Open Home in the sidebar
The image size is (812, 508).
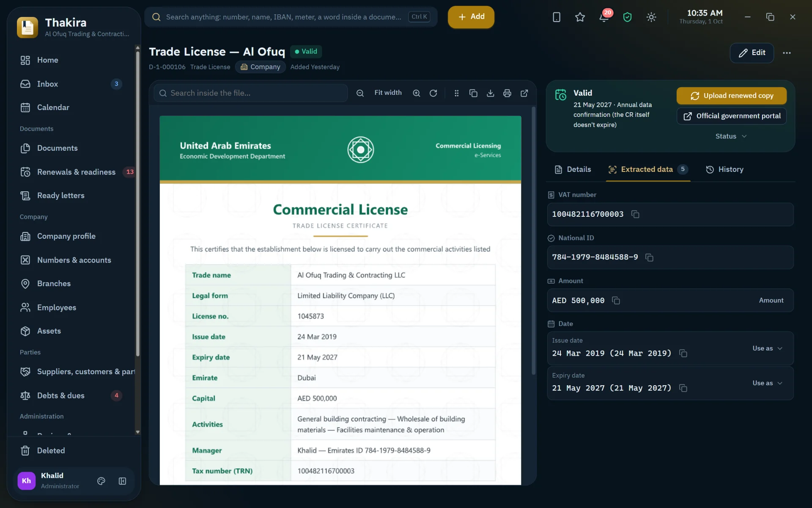tap(71, 60)
